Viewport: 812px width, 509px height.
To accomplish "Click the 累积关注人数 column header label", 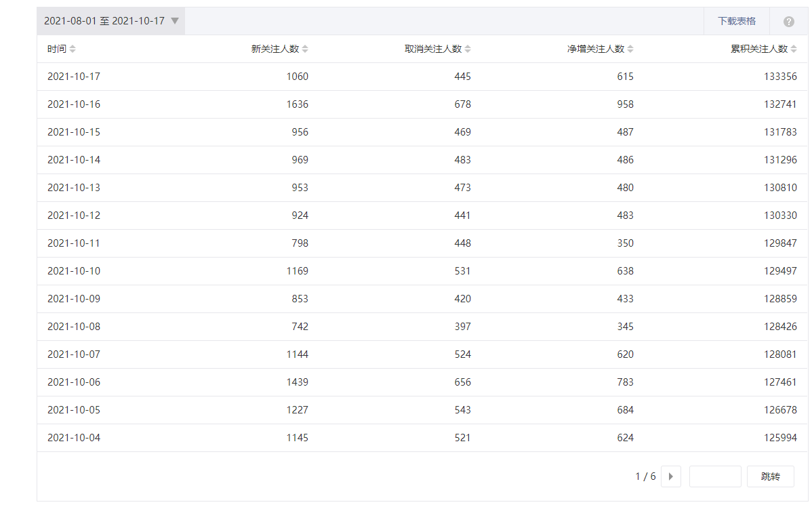I will pos(759,49).
